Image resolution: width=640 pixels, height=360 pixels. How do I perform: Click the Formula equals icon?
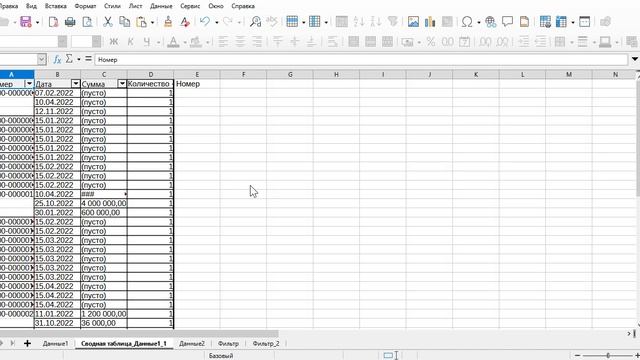pyautogui.click(x=88, y=59)
